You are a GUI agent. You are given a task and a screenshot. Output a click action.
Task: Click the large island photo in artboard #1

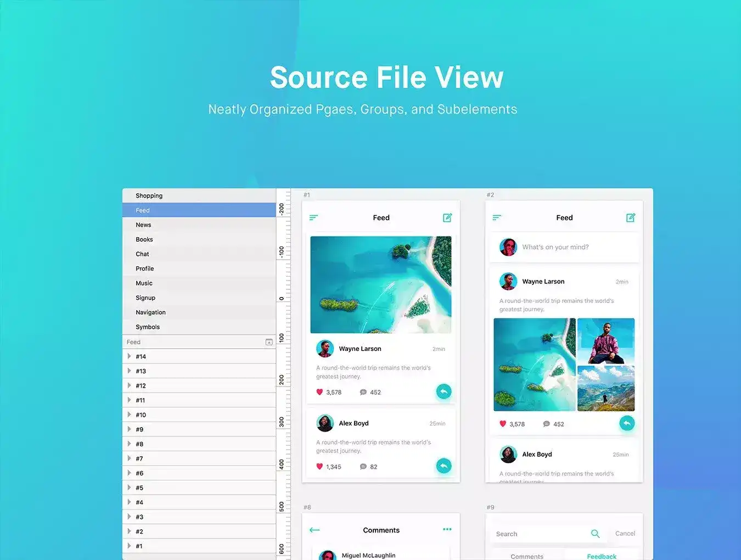click(381, 284)
